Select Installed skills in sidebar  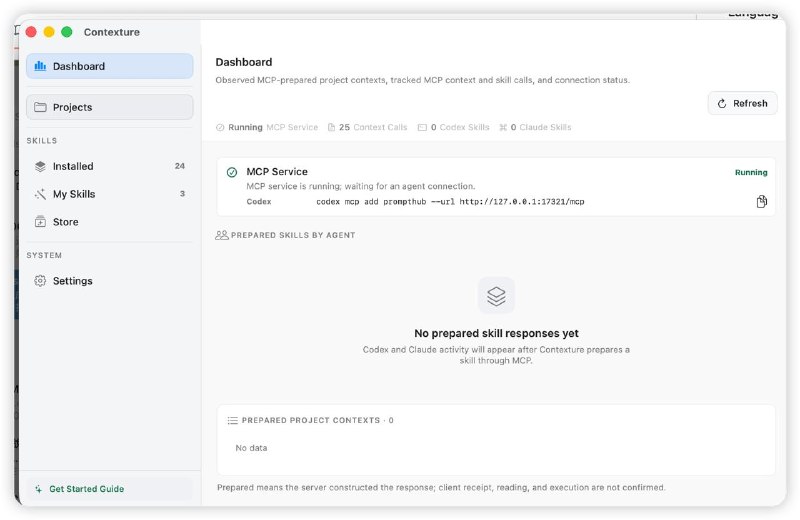pos(110,166)
